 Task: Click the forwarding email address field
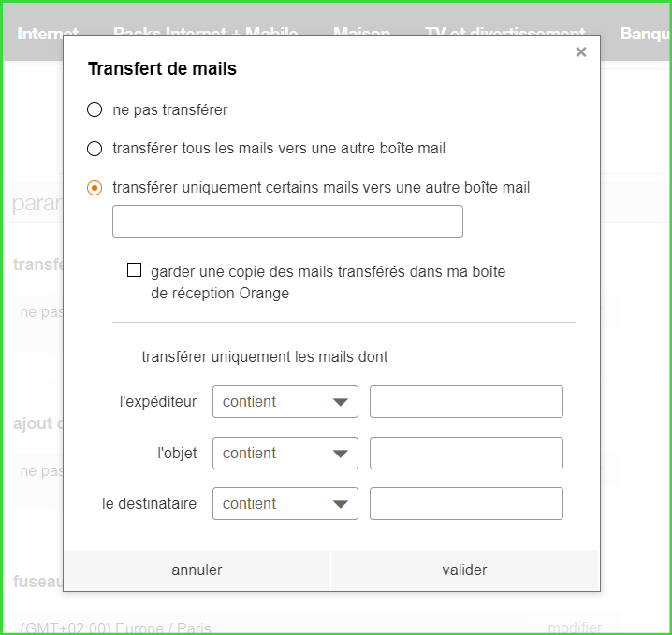click(x=287, y=222)
